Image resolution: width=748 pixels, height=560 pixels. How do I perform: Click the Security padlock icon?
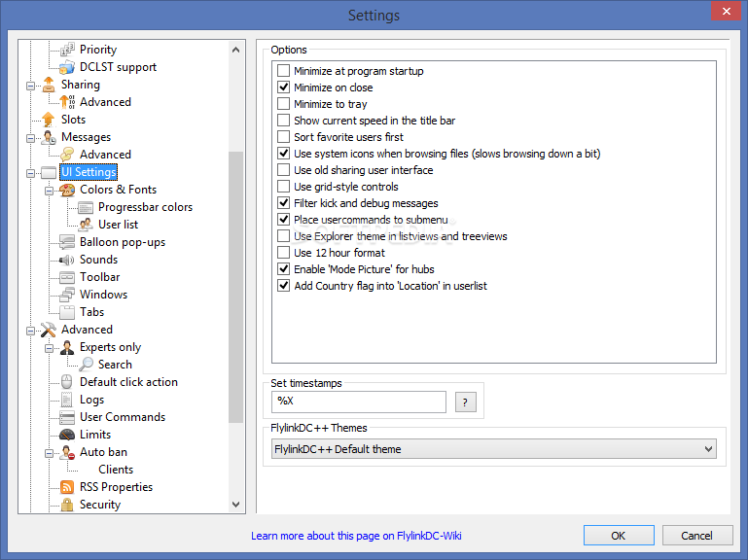(67, 505)
